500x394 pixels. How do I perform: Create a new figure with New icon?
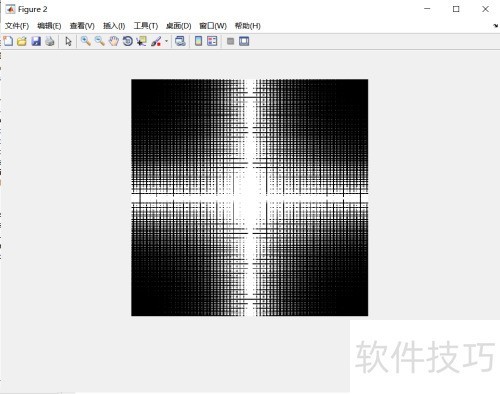[x=8, y=41]
